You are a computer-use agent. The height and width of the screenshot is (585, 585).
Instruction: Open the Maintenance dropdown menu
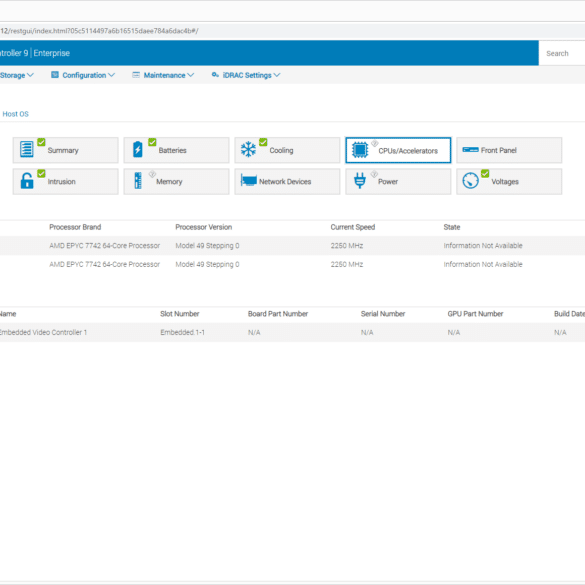click(163, 75)
